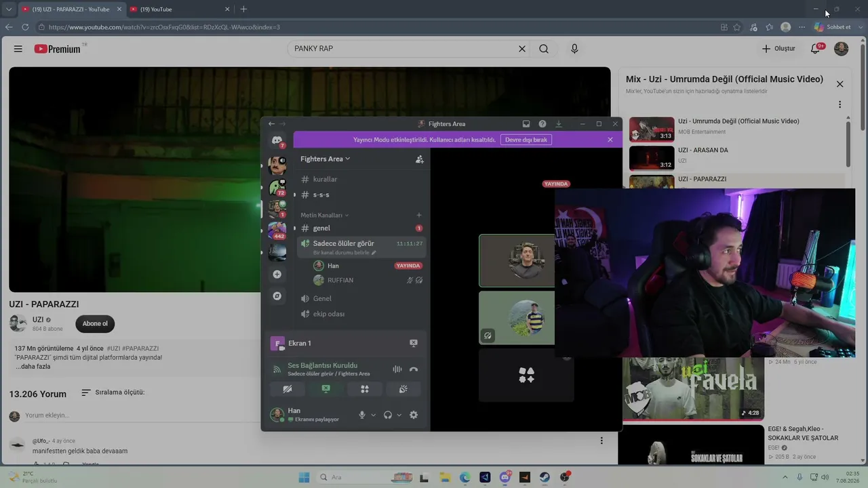The height and width of the screenshot is (488, 868).
Task: Disable Streamer Mode via Devre dışı bırak
Action: [x=526, y=140]
